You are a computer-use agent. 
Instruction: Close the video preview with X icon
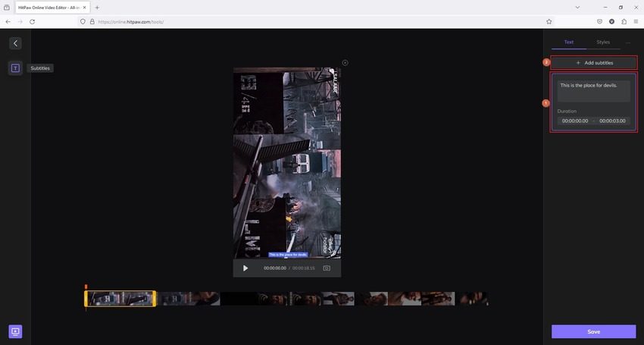click(345, 63)
